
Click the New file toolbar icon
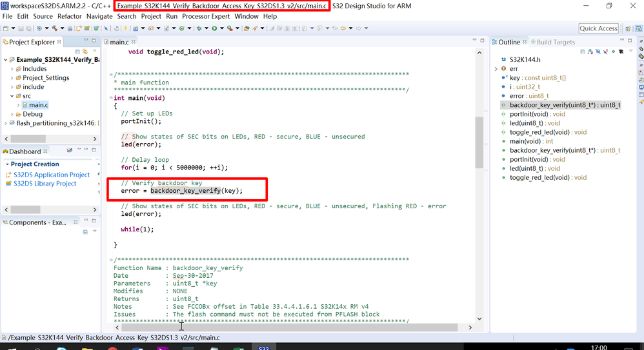pyautogui.click(x=6, y=28)
